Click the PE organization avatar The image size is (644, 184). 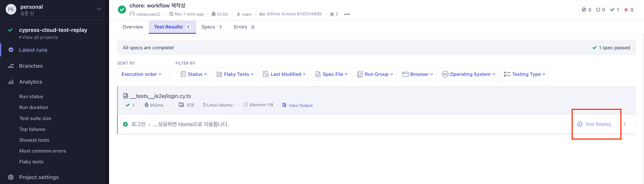(x=11, y=10)
